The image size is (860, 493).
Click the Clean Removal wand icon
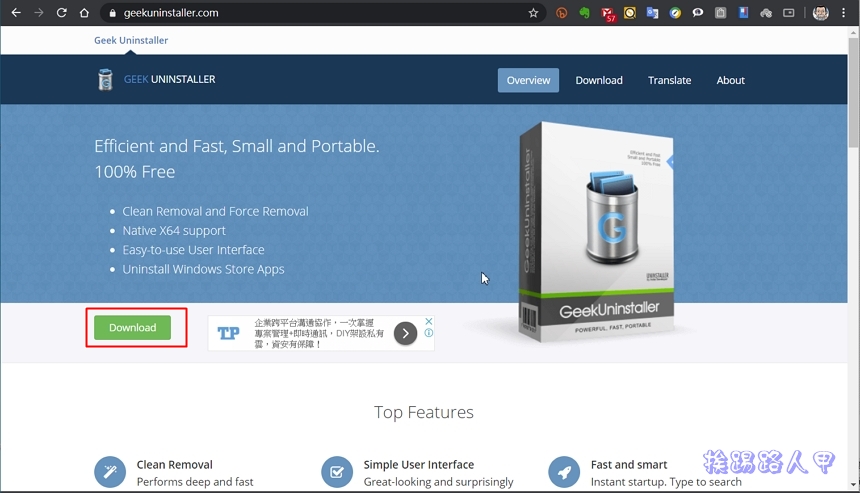(110, 472)
